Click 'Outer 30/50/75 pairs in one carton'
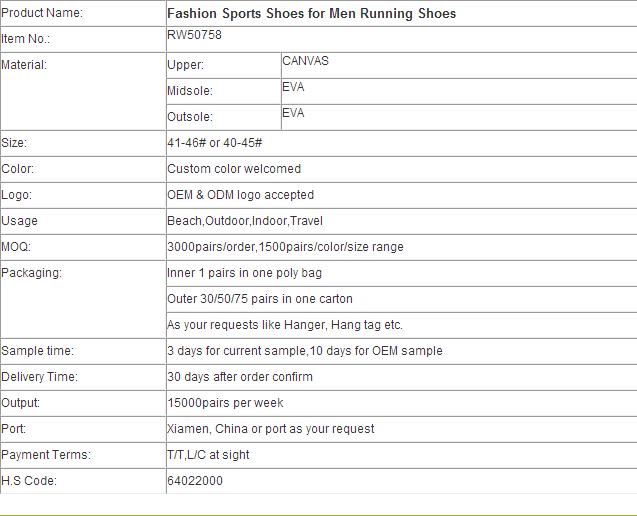Screen dimensions: 637x516 click(x=260, y=299)
